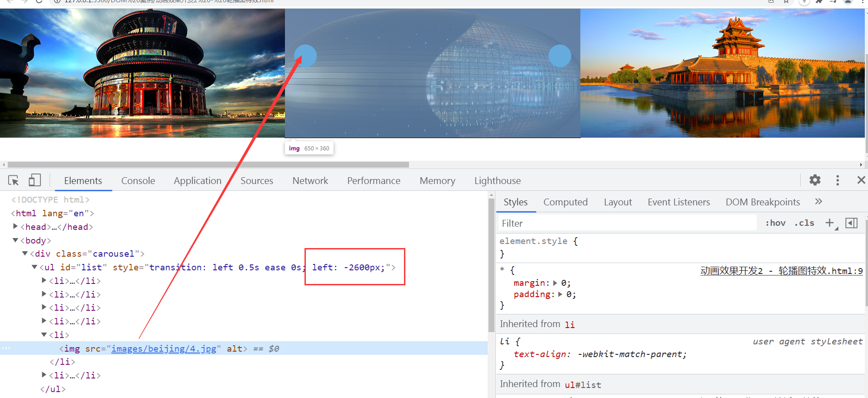
Task: Expand the first li node under ul#list
Action: 44,280
